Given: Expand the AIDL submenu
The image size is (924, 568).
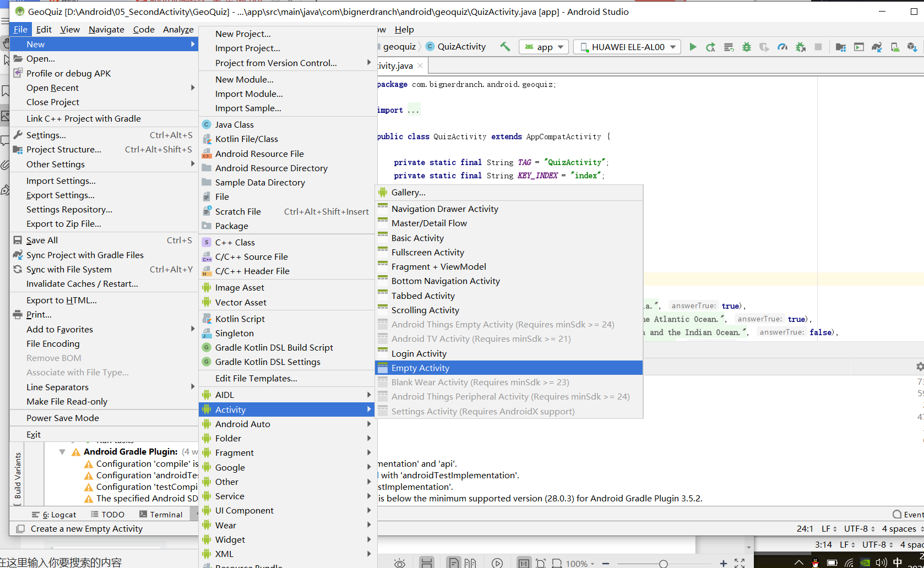Looking at the screenshot, I should (286, 395).
